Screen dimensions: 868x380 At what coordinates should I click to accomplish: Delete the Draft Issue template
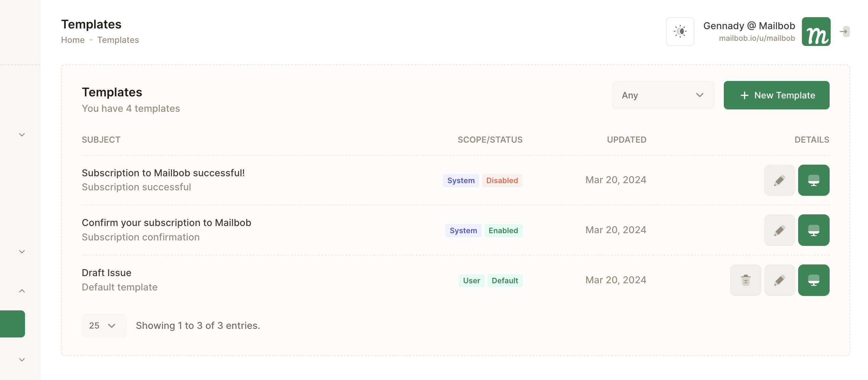coord(745,280)
